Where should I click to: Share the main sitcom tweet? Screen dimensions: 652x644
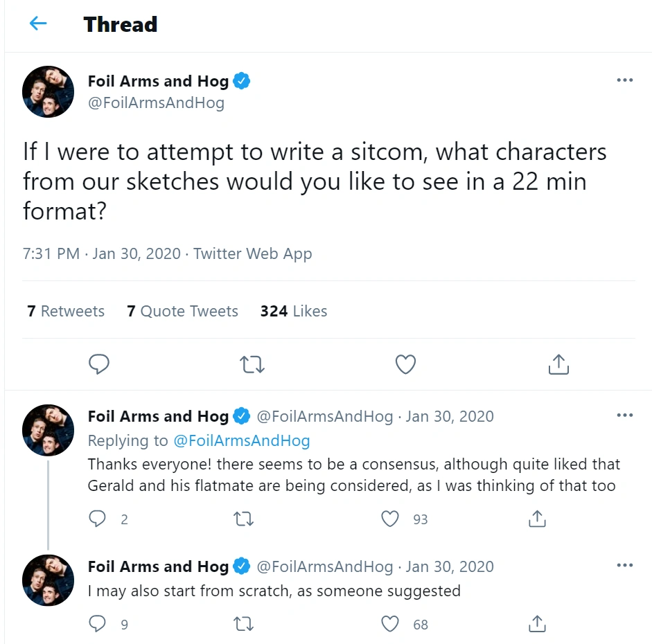[558, 364]
